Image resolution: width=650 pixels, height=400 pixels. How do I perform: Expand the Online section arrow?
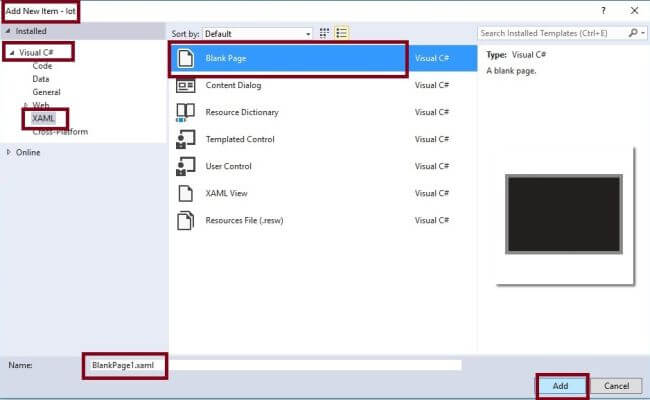click(x=9, y=152)
